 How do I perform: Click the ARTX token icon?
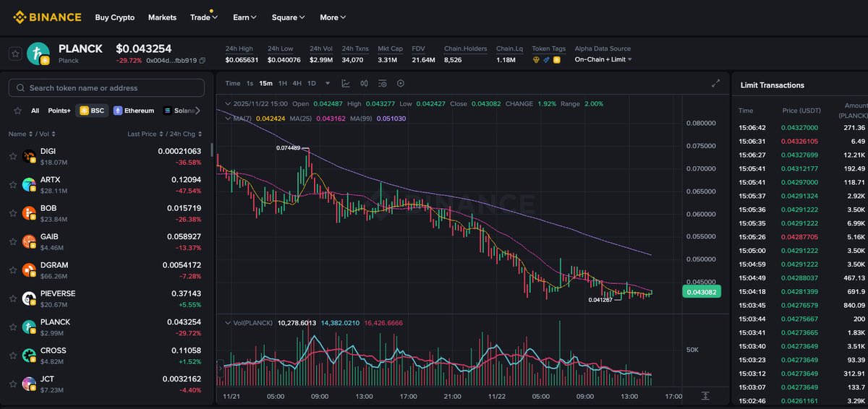pyautogui.click(x=29, y=185)
